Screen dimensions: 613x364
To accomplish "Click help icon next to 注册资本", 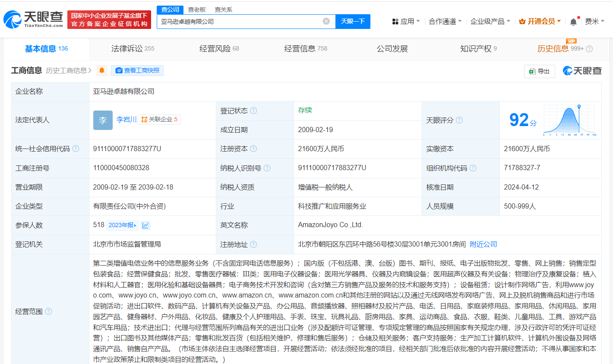I will point(253,149).
